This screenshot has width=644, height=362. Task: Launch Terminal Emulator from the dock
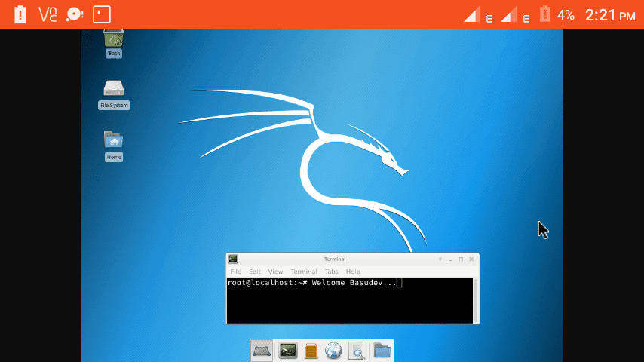[288, 351]
